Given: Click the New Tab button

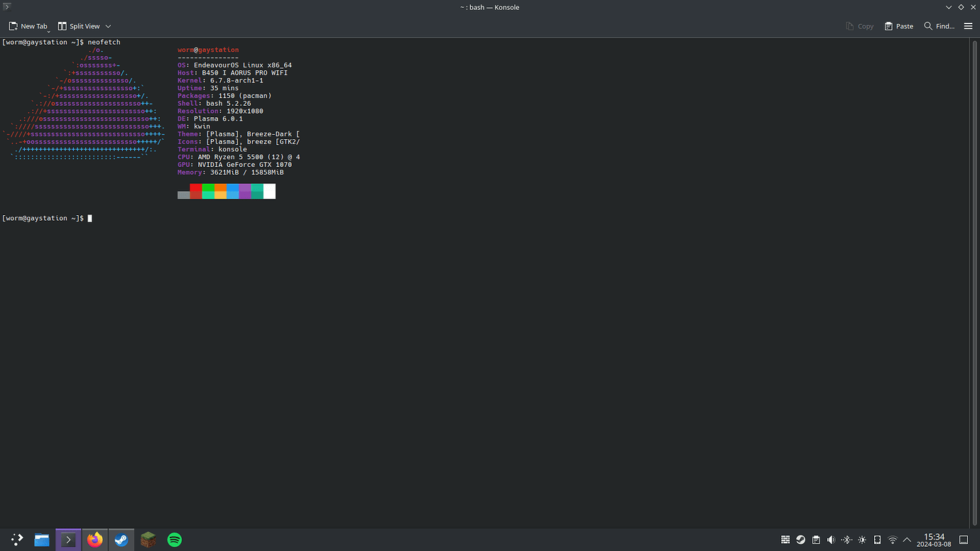Looking at the screenshot, I should pos(28,26).
